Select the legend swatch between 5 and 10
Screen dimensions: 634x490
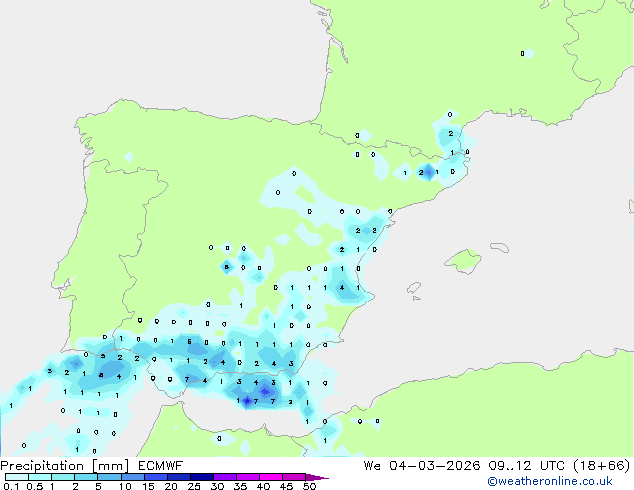coord(109,477)
